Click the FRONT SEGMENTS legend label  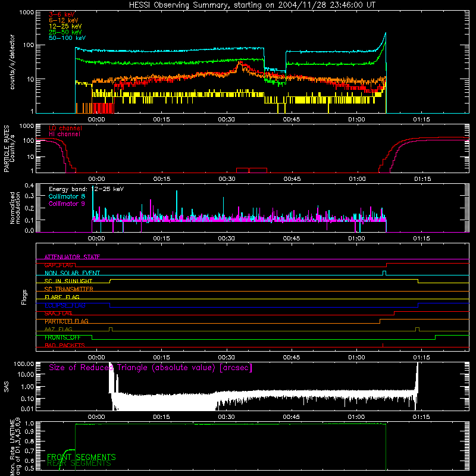(x=82, y=457)
